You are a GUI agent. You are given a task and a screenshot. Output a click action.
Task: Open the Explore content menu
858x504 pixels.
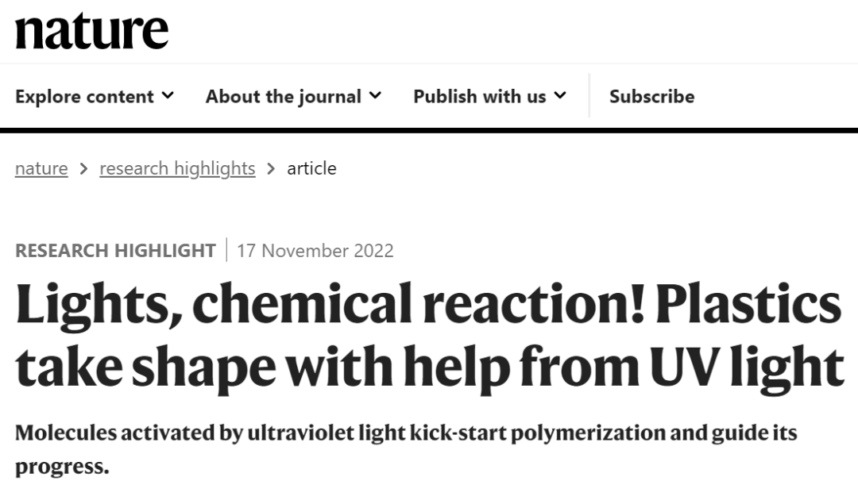(95, 96)
